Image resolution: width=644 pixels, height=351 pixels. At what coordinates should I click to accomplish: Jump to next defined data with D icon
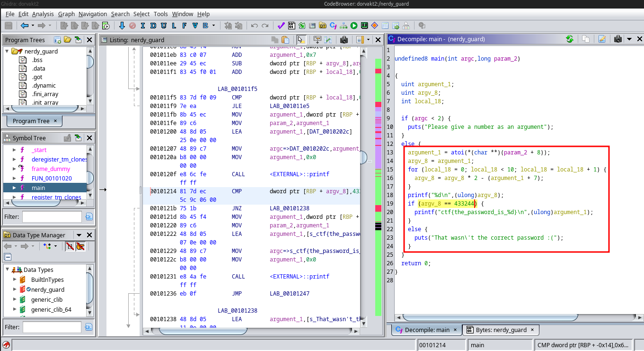click(x=153, y=26)
